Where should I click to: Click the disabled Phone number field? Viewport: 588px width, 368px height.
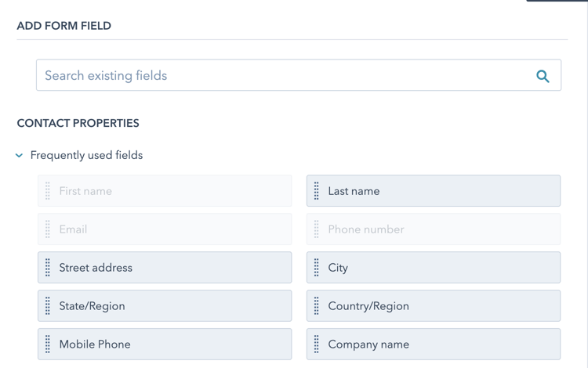pyautogui.click(x=434, y=229)
